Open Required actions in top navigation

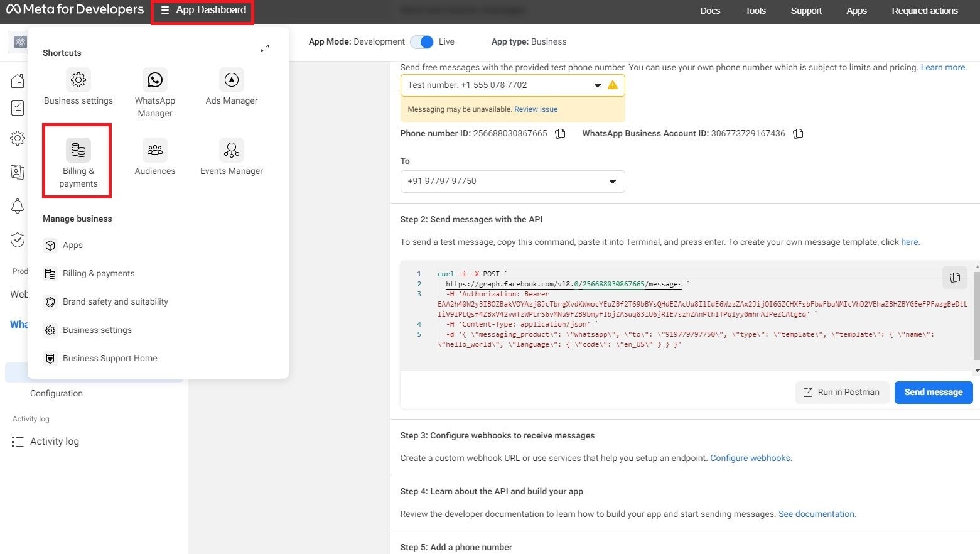(925, 11)
